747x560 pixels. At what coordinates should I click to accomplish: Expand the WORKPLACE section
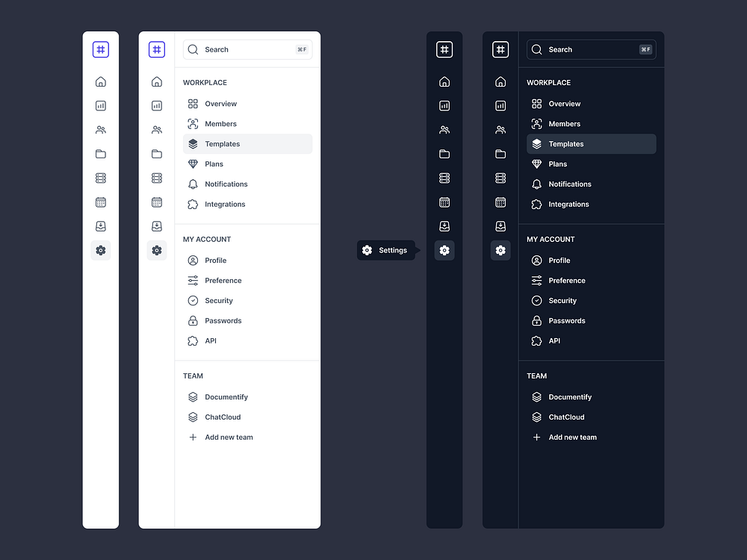pyautogui.click(x=205, y=82)
